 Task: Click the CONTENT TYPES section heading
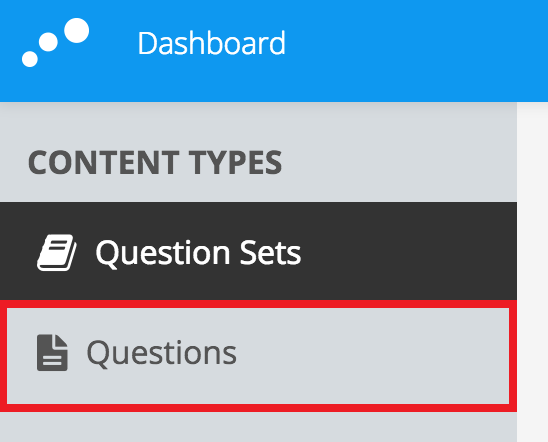pos(155,162)
